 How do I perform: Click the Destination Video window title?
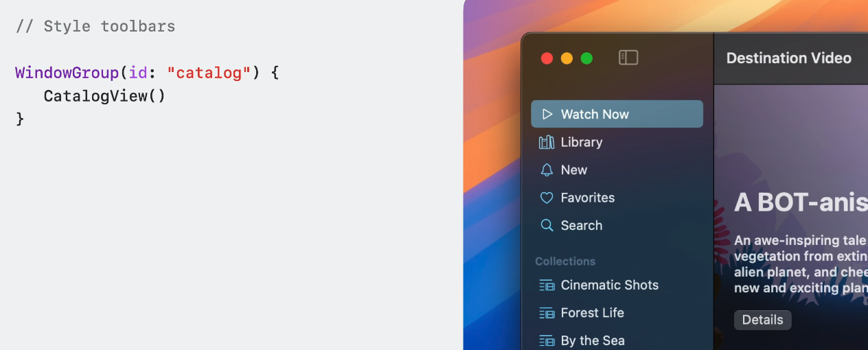[789, 58]
